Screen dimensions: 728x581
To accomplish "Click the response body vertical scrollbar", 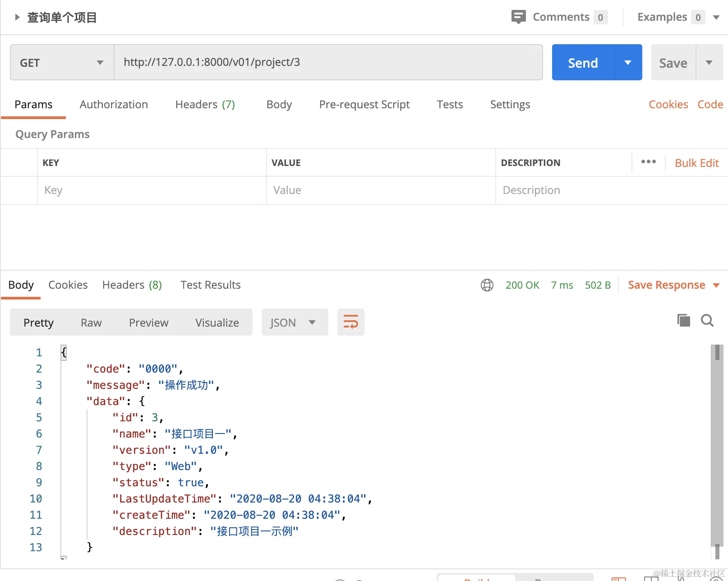I will (717, 447).
